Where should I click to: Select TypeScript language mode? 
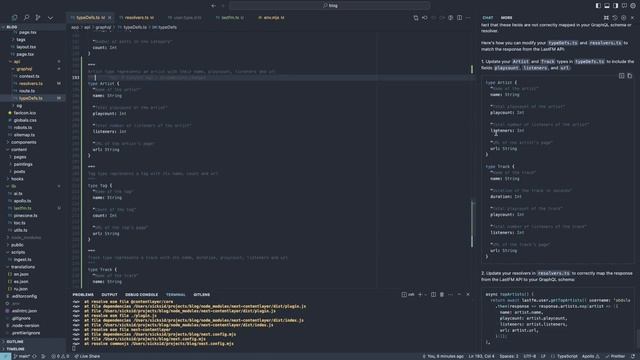(567, 356)
